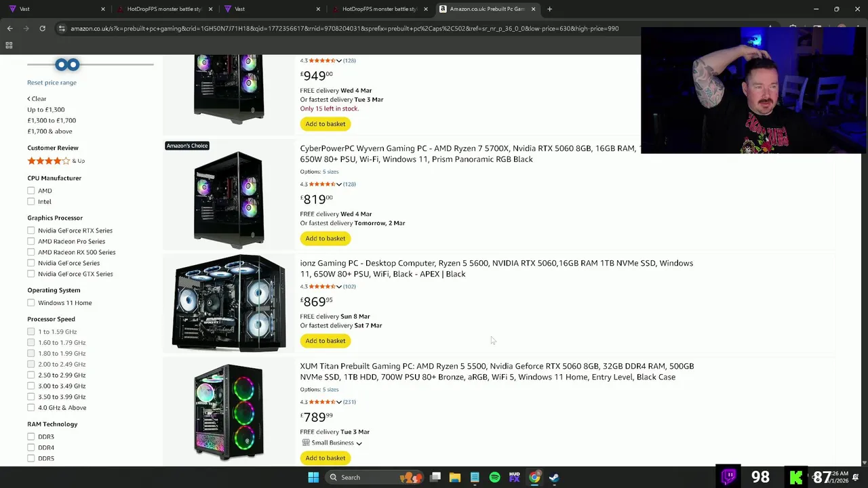Tick the Nvidia GeForce RTX Series filter
Image resolution: width=868 pixels, height=488 pixels.
pos(31,230)
